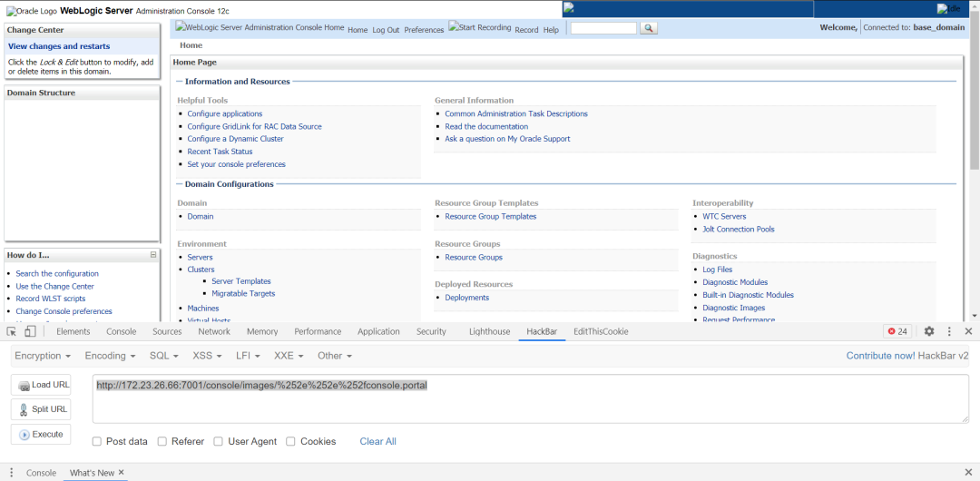Open the SQL dropdown in HackBar
Viewport: 980px width, 481px height.
pyautogui.click(x=163, y=355)
